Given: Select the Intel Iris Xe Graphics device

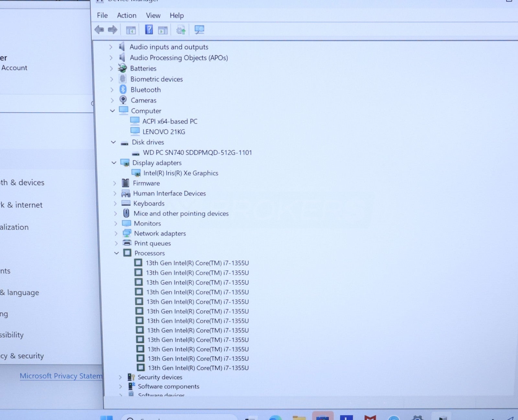Looking at the screenshot, I should (x=180, y=173).
